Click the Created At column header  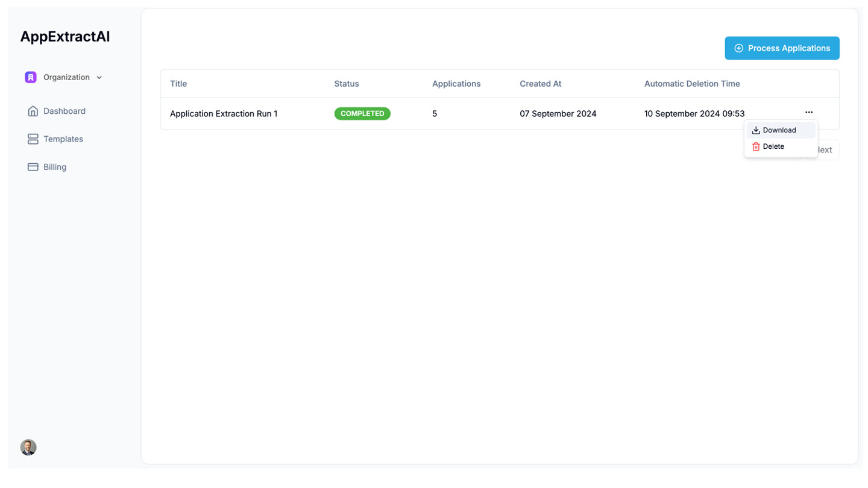(x=541, y=84)
